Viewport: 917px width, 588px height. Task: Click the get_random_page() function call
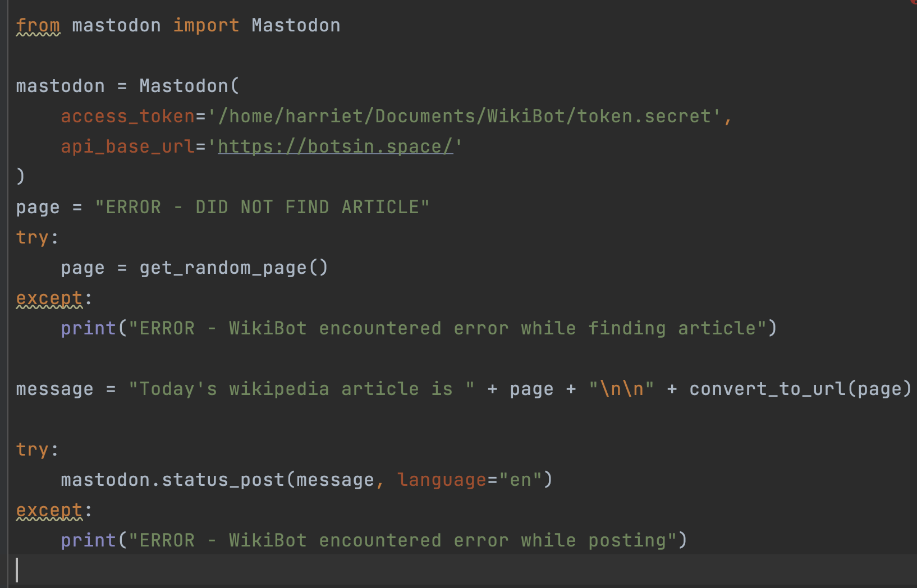[233, 268]
